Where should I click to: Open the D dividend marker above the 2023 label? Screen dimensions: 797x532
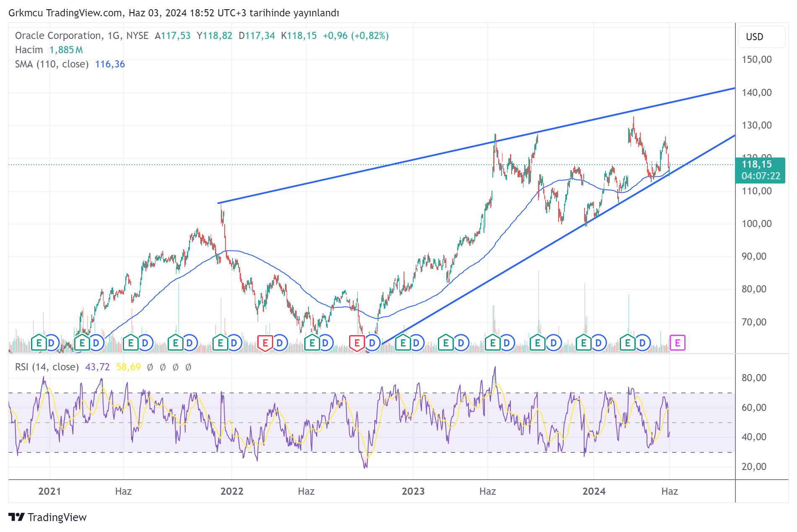[416, 343]
